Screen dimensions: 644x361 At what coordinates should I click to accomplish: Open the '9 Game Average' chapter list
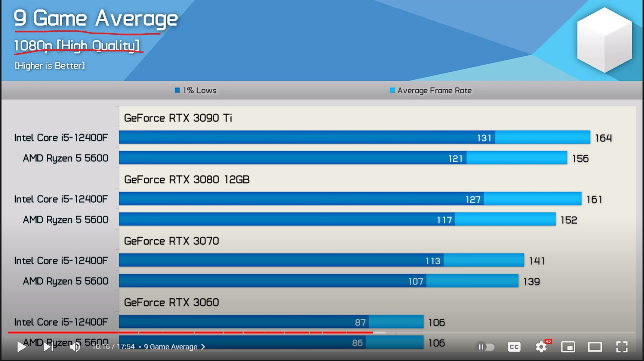coord(175,347)
